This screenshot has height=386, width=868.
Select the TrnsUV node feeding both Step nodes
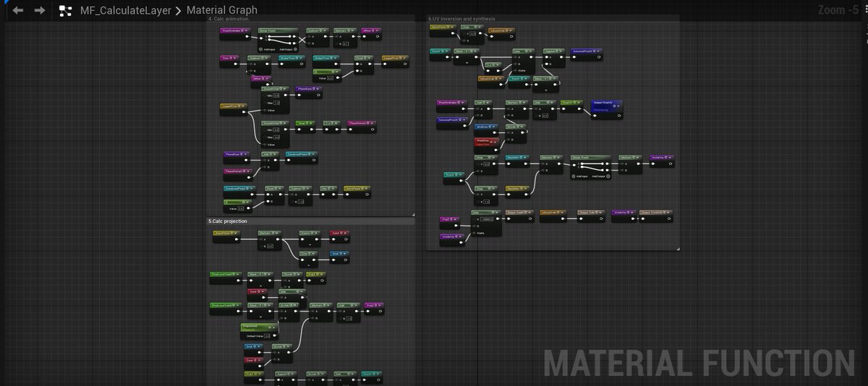(x=454, y=178)
